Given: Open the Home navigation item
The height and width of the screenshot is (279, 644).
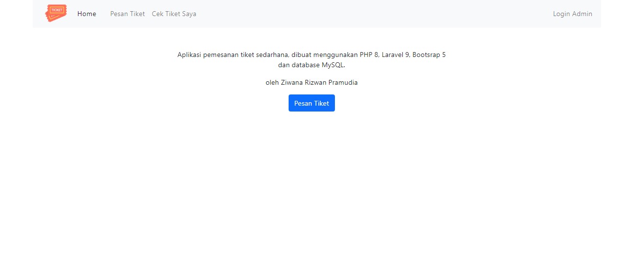Looking at the screenshot, I should [87, 14].
